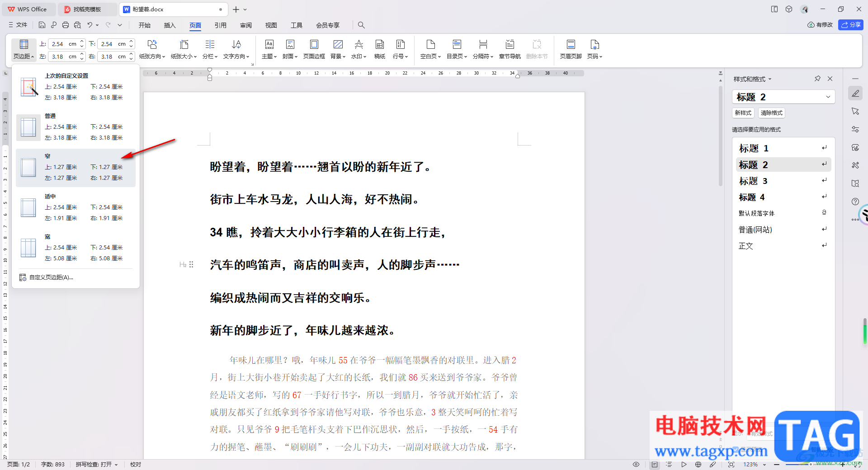This screenshot has width=868, height=470.
Task: Open the header and footer (页眉页脚) tool
Action: coord(571,49)
